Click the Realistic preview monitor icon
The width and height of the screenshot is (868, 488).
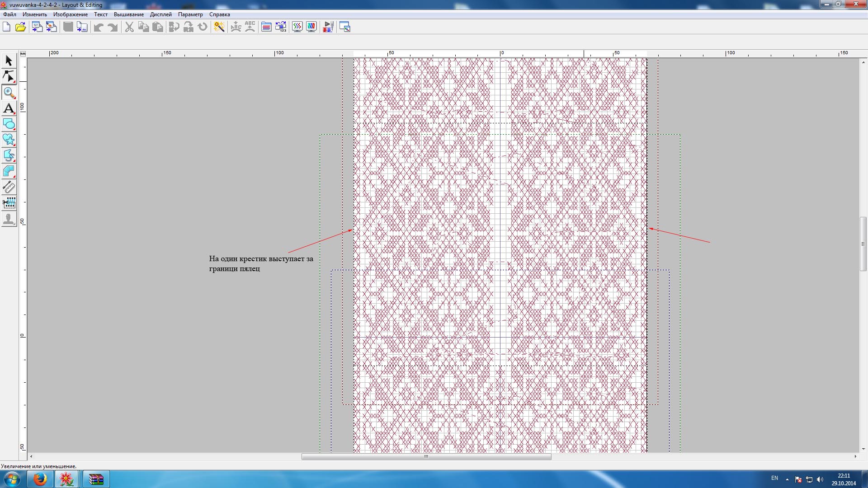311,27
